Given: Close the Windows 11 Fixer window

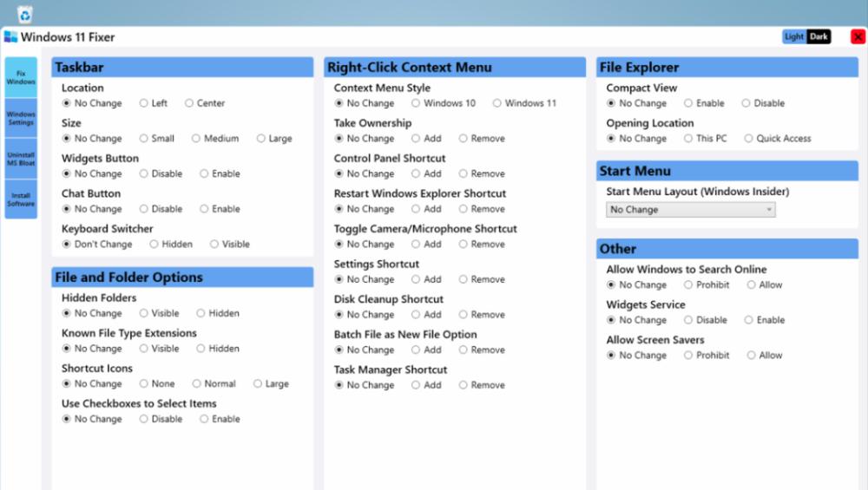Looking at the screenshot, I should (858, 37).
